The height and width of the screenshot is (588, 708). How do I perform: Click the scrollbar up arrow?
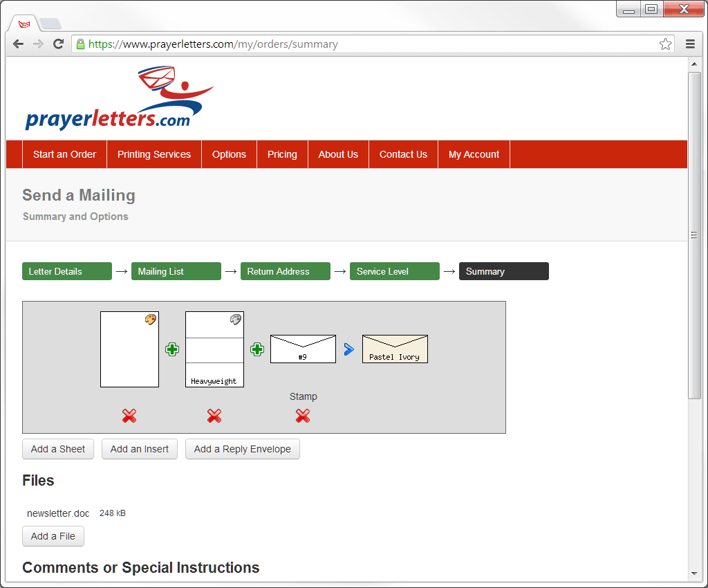(694, 64)
